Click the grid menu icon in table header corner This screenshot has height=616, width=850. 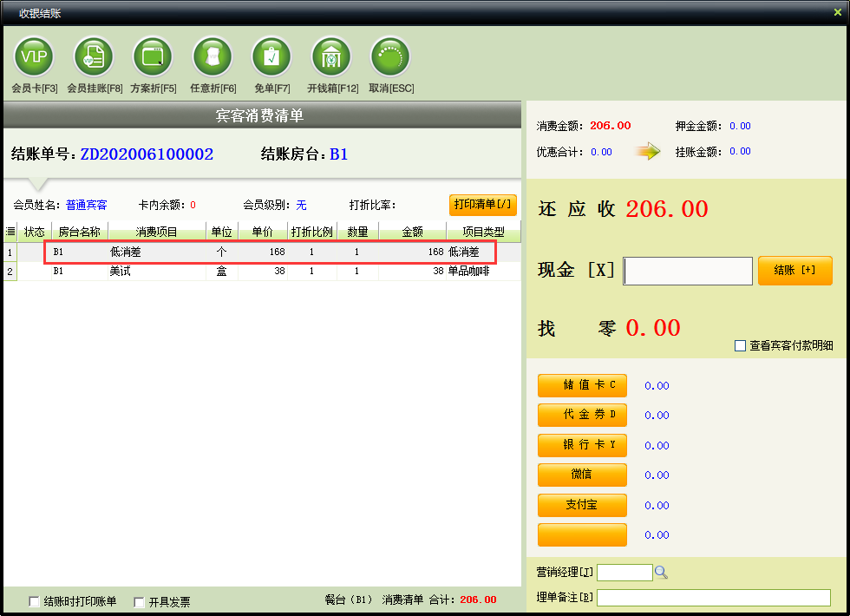(x=10, y=232)
